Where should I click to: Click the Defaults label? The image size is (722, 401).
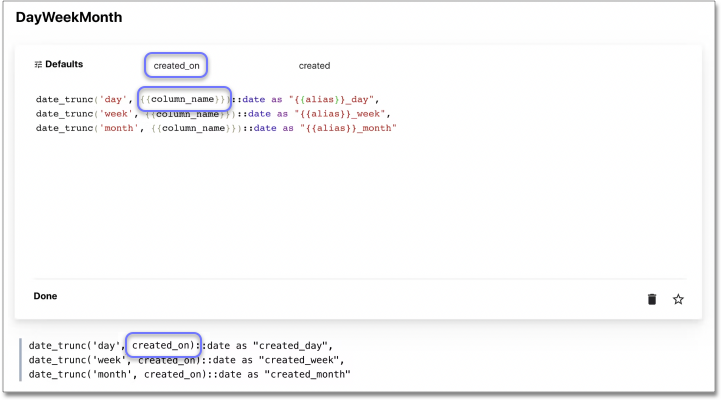point(64,65)
